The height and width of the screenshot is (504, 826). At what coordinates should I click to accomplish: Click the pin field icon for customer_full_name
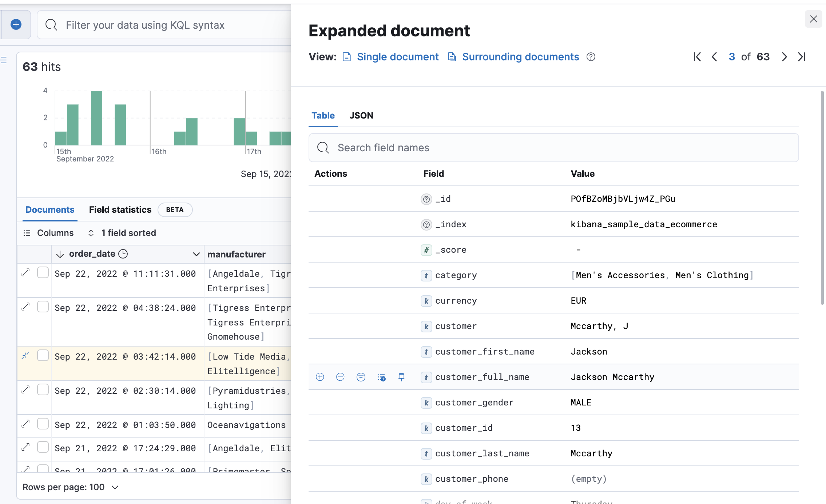[401, 377]
